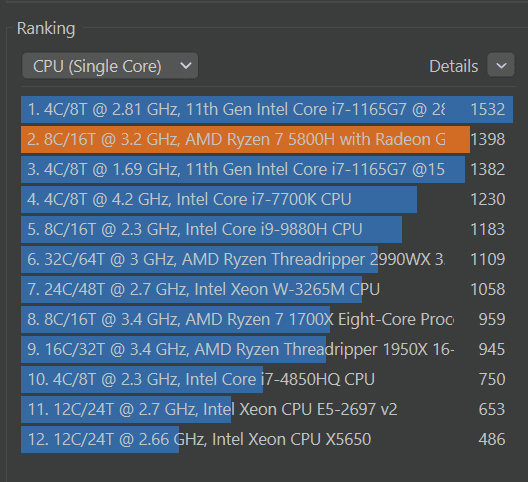The image size is (528, 482).
Task: Select the Intel Core i7-4850HQ entry
Action: pos(267,379)
